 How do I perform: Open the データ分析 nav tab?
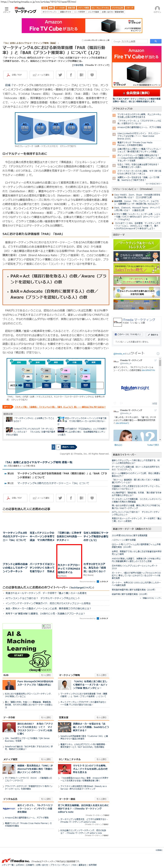coord(60,8)
